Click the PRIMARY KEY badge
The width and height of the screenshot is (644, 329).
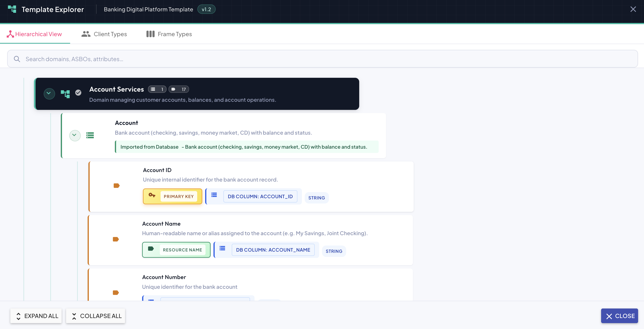173,196
